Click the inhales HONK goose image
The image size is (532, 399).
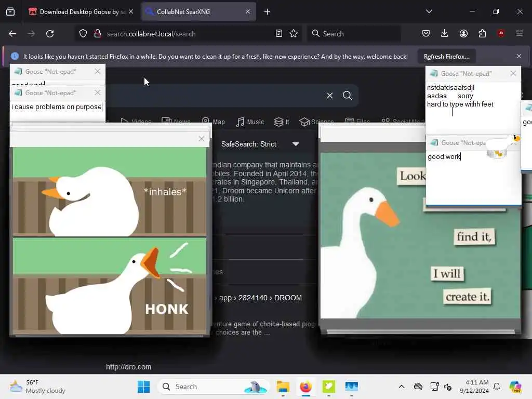[110, 241]
